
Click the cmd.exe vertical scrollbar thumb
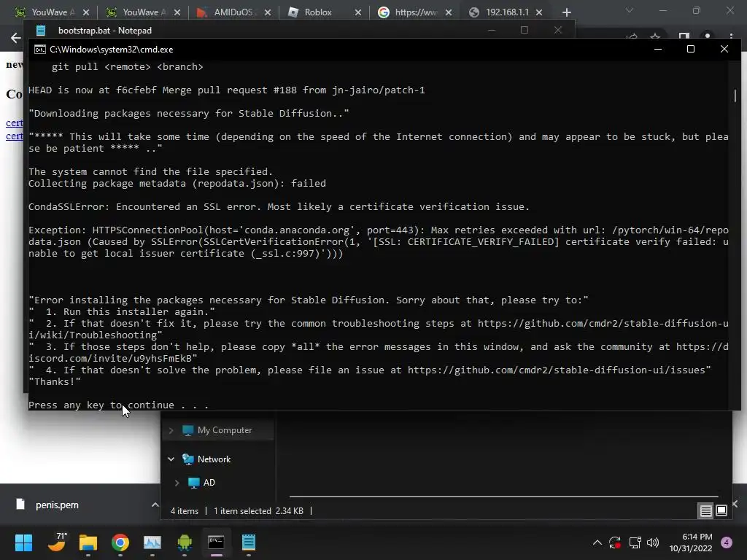[x=735, y=96]
